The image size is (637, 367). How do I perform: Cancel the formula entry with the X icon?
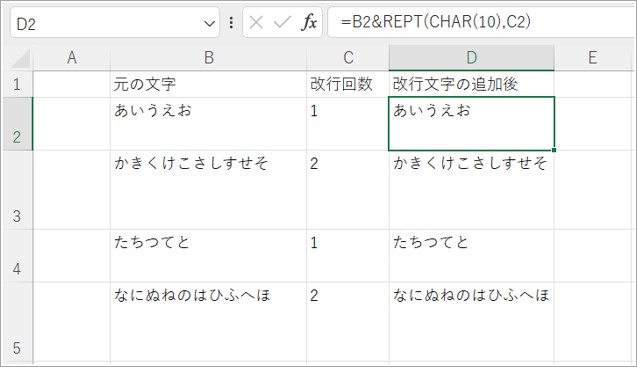pos(256,22)
